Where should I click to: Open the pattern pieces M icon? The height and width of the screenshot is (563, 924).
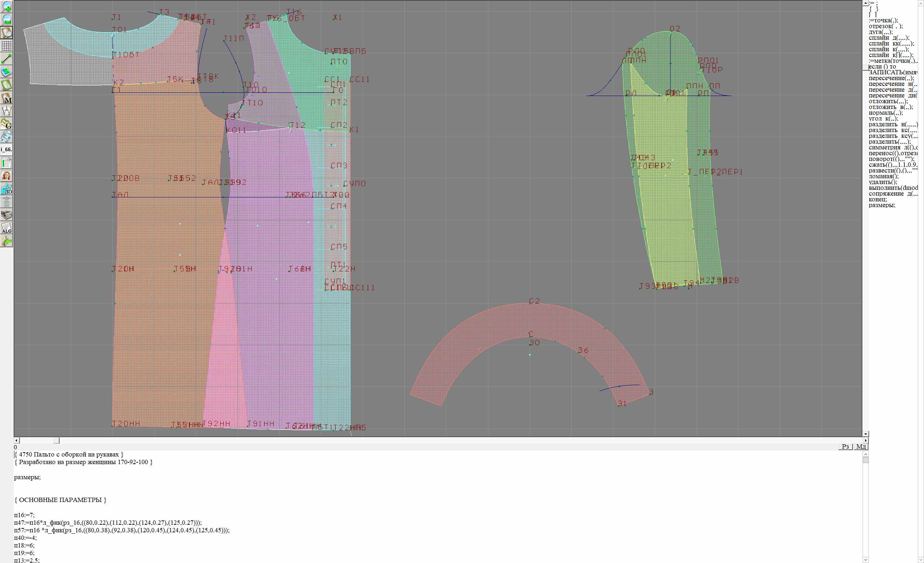(x=7, y=98)
